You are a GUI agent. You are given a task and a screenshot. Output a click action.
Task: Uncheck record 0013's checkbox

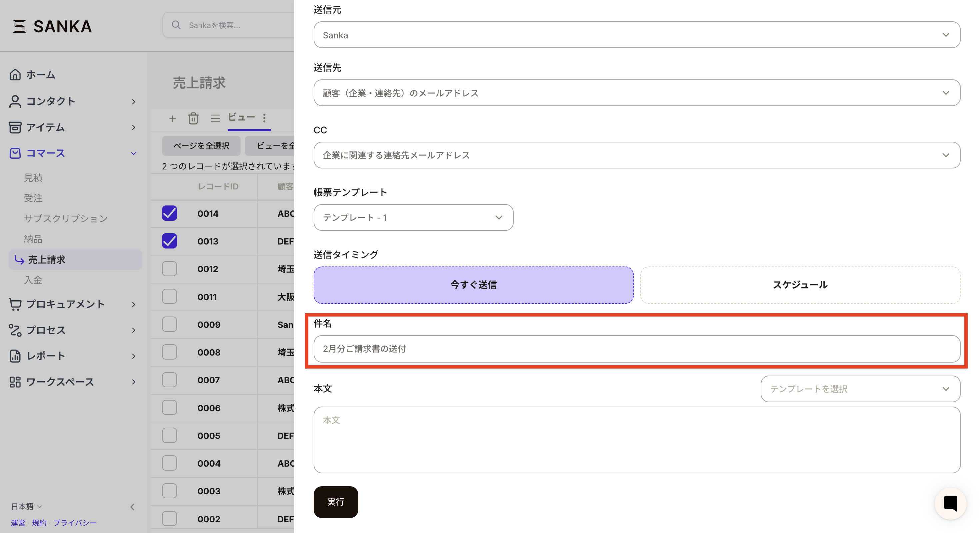point(169,240)
